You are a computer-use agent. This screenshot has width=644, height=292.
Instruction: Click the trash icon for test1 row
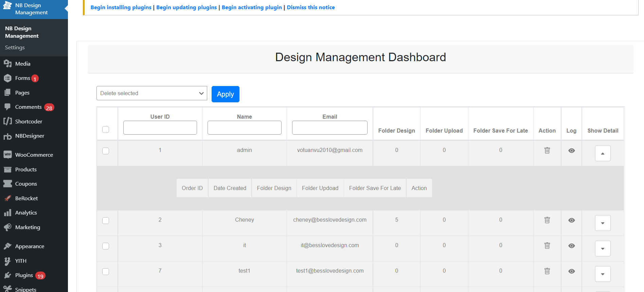tap(547, 271)
